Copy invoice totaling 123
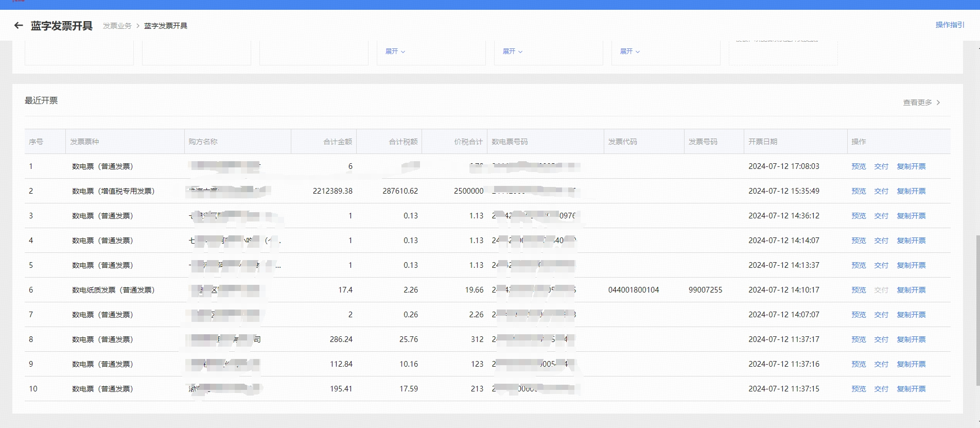The width and height of the screenshot is (980, 428). tap(911, 364)
